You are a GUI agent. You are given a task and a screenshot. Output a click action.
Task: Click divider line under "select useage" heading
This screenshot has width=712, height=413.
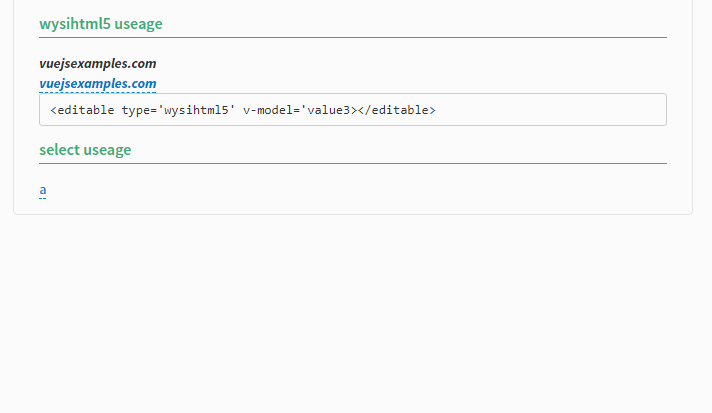[x=352, y=163]
